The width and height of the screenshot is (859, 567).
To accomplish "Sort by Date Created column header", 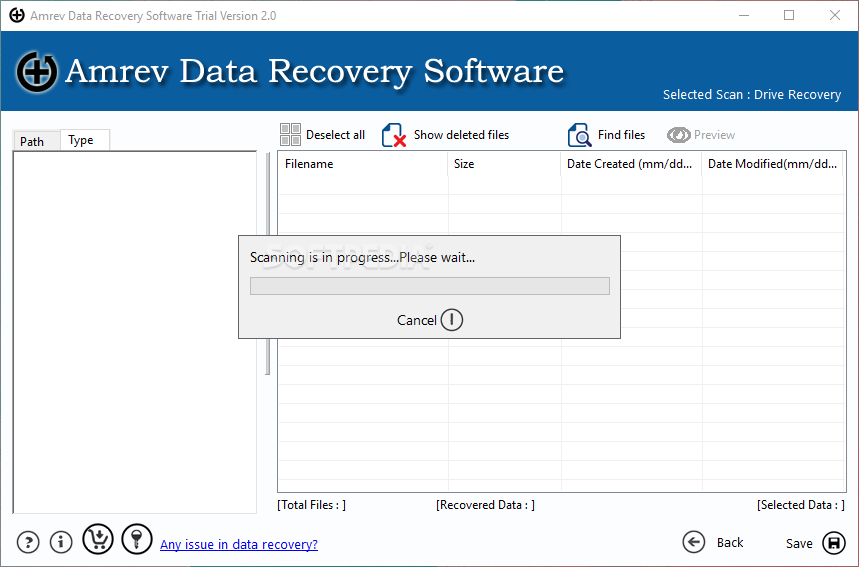I will 631,164.
